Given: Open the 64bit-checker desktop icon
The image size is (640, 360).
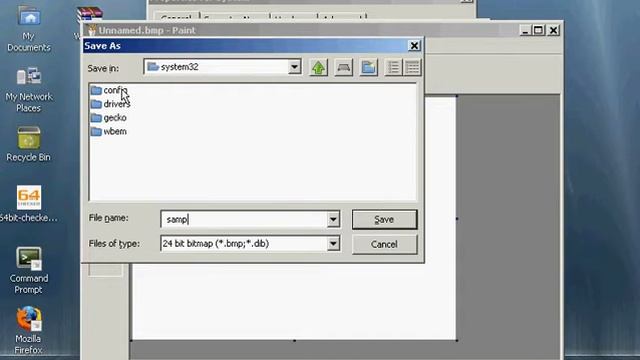Looking at the screenshot, I should pyautogui.click(x=29, y=204).
